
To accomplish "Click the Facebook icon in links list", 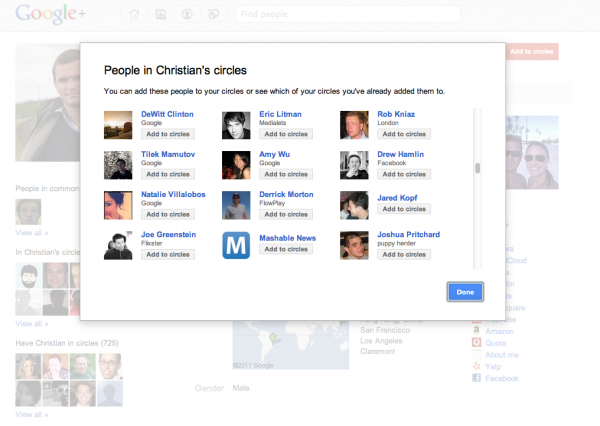I will click(476, 378).
